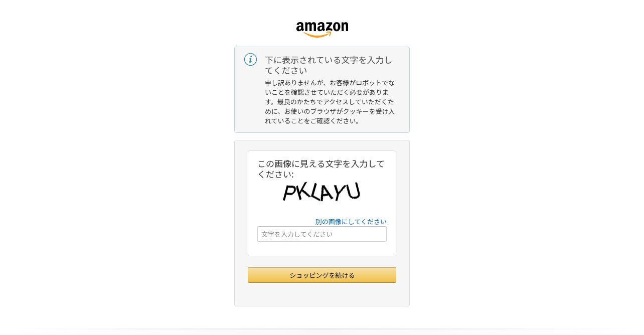Click the letter K in the captcha
Viewport: 644px width, 335px height.
pos(302,192)
